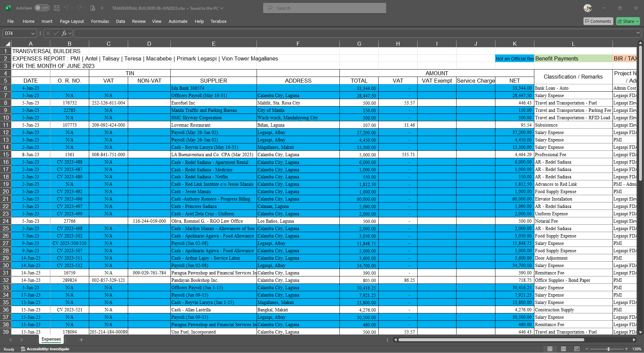Open the Terabox tab
The width and height of the screenshot is (644, 353).
218,21
